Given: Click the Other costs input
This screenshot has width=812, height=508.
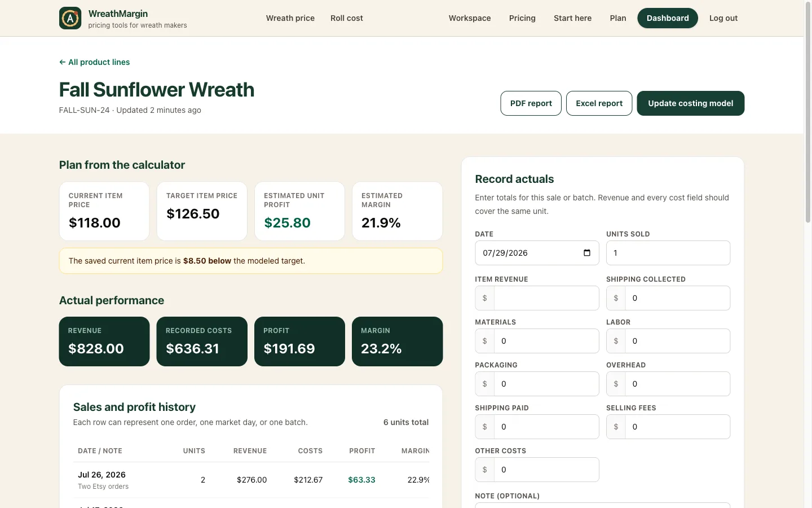Looking at the screenshot, I should (x=546, y=470).
